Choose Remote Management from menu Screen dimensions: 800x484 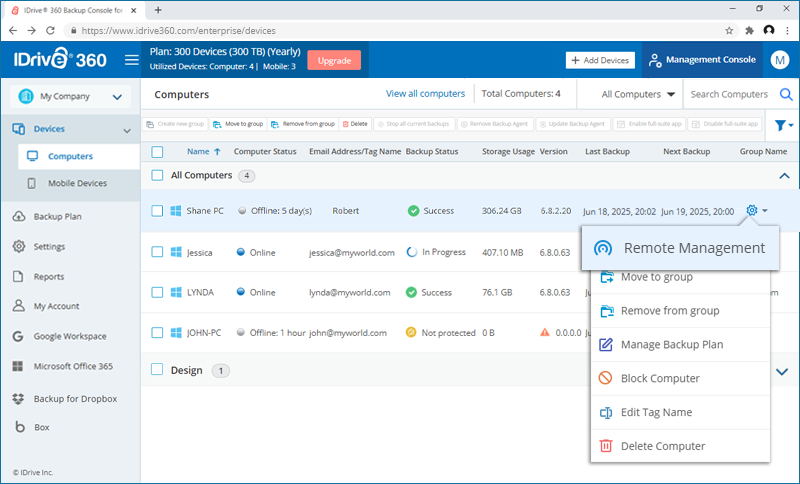click(680, 248)
